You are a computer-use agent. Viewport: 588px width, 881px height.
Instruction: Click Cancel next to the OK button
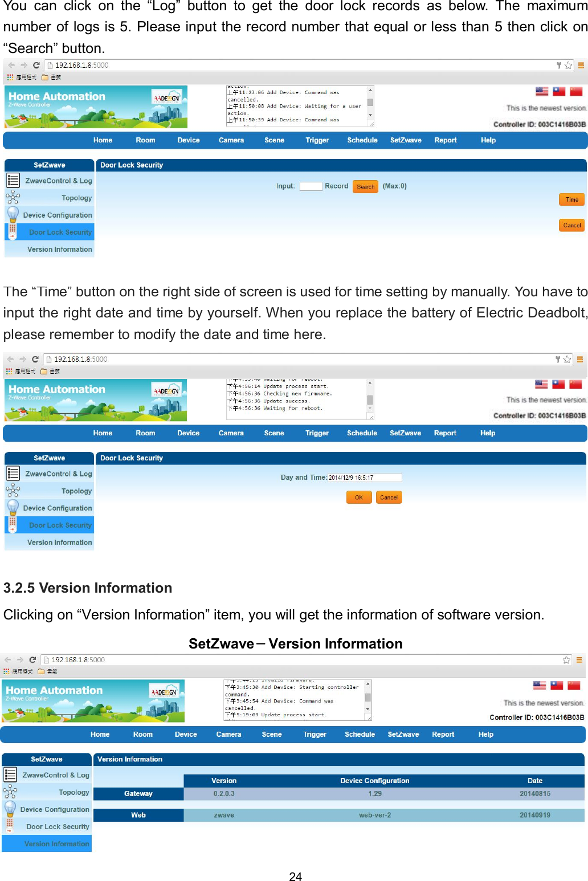(x=389, y=497)
